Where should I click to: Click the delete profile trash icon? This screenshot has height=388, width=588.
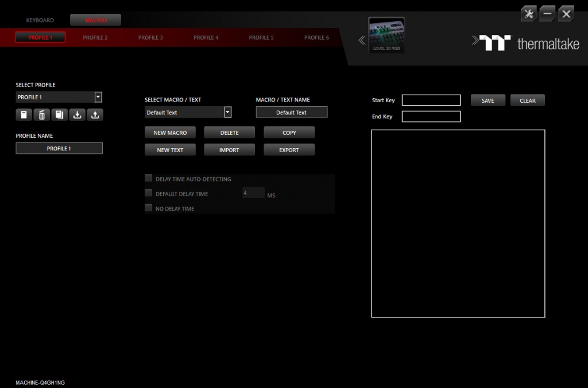coord(41,115)
